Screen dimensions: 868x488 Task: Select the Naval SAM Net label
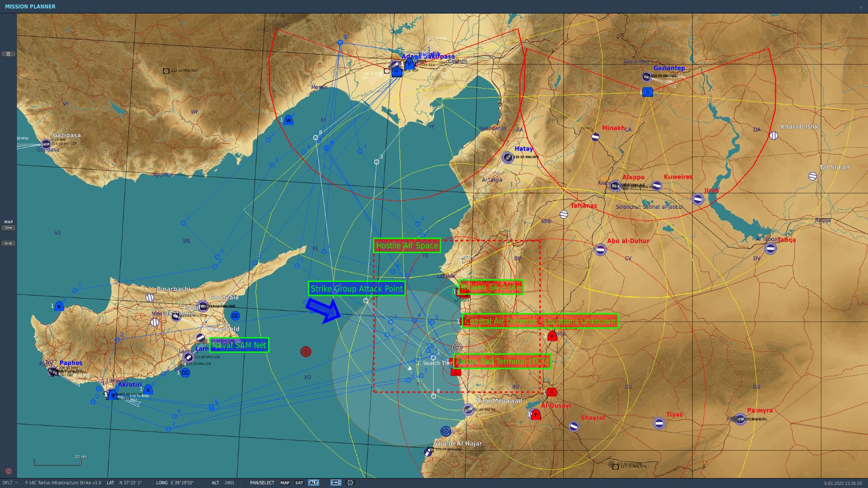click(x=239, y=345)
